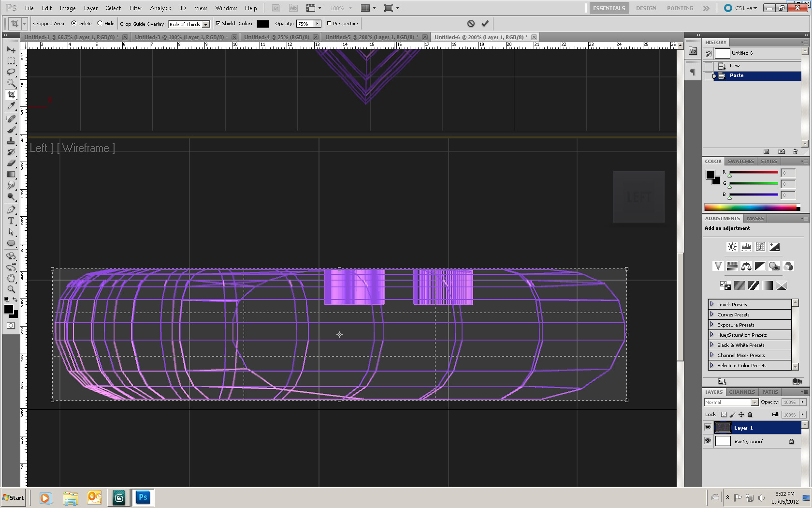Add a Channel Mixer adjustment
Screen dimensions: 812x508
point(788,266)
